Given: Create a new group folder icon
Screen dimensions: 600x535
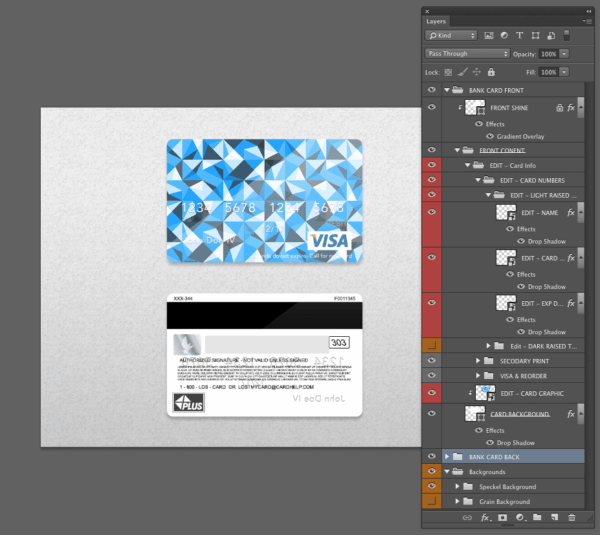Looking at the screenshot, I should click(x=537, y=517).
